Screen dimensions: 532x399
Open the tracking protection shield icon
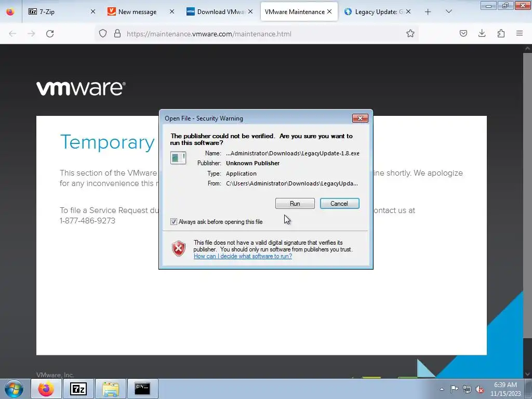coord(103,34)
